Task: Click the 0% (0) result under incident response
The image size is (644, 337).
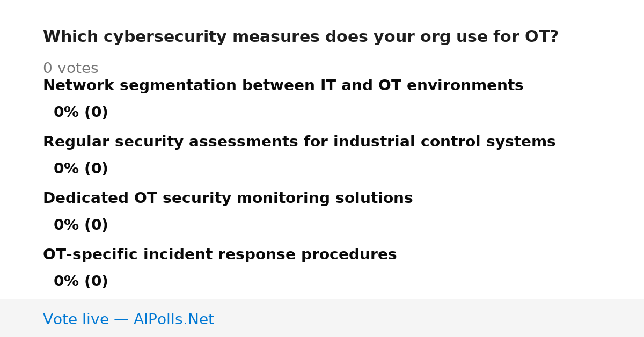Action: 80,282
